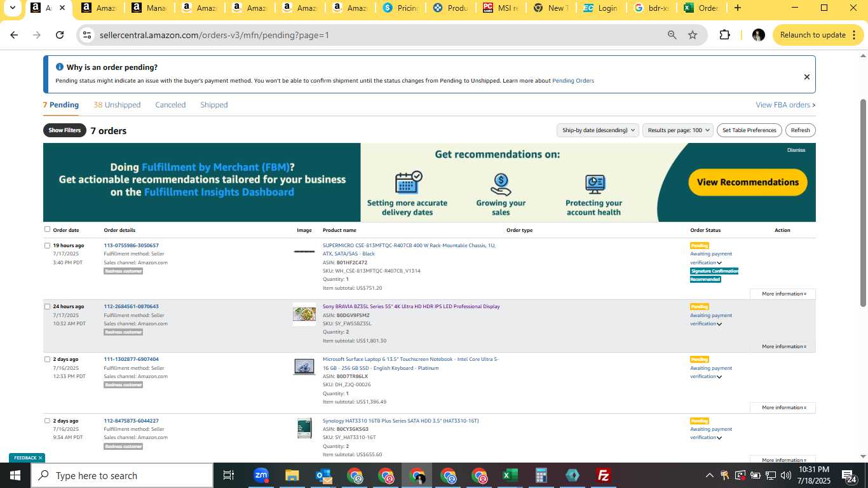Toggle the select-all orders checkbox in header
Screen dimensions: 868x488
pos(47,229)
